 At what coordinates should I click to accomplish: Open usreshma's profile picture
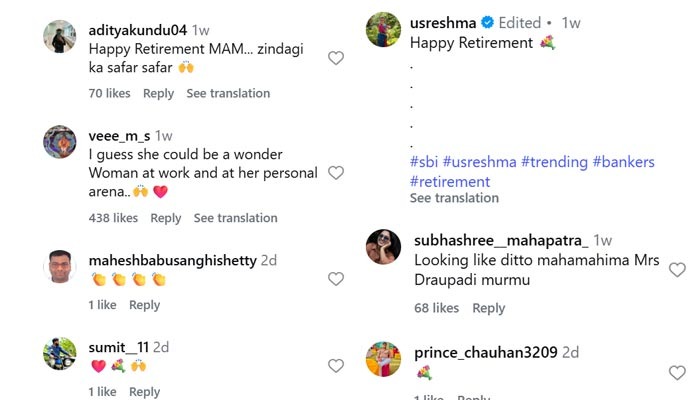click(x=383, y=30)
